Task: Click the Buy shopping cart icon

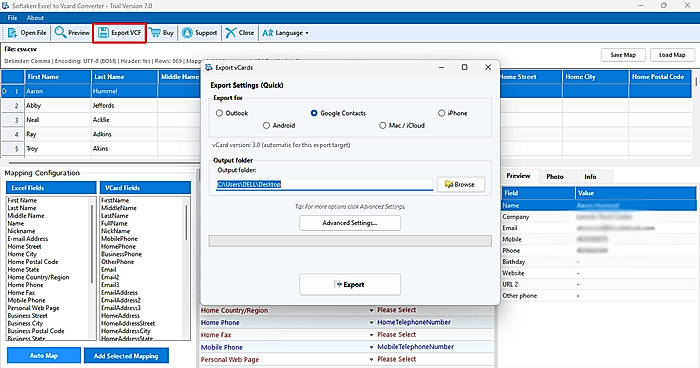Action: pos(154,33)
